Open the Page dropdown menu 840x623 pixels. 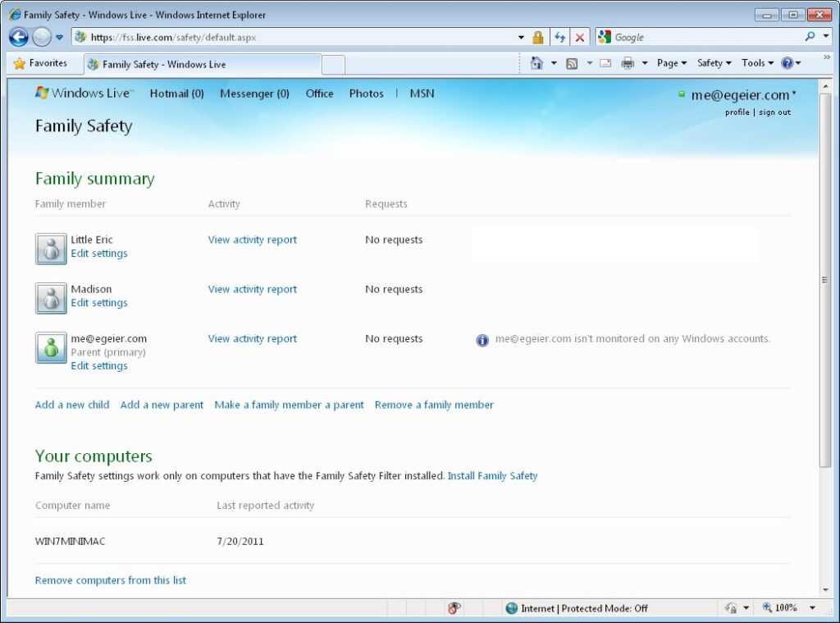coord(672,63)
